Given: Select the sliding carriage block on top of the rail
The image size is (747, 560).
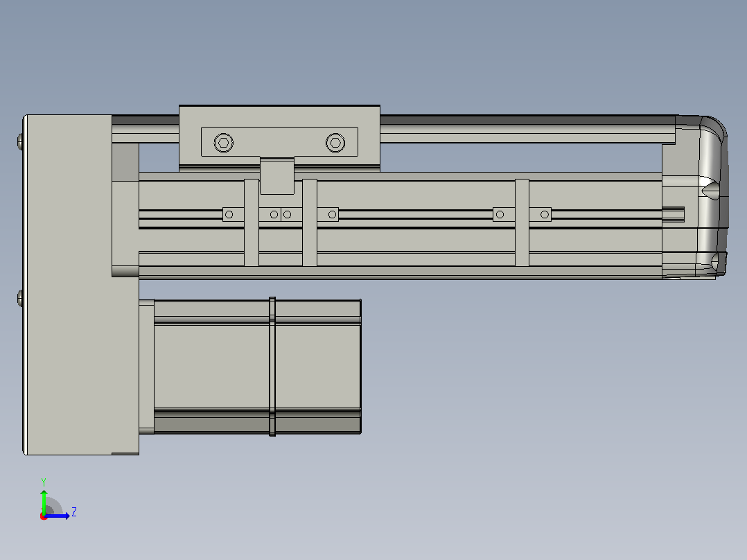Looking at the screenshot, I should tap(280, 138).
